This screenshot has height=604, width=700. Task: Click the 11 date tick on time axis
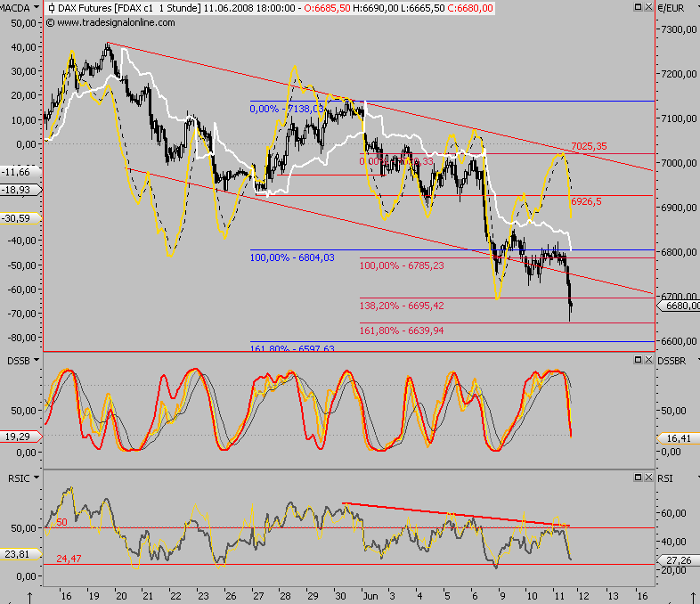[559, 596]
